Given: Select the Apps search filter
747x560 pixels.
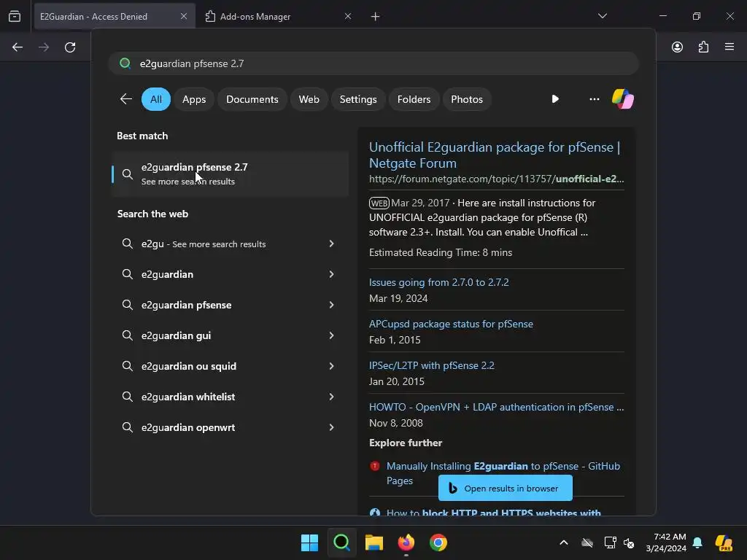Looking at the screenshot, I should click(194, 99).
